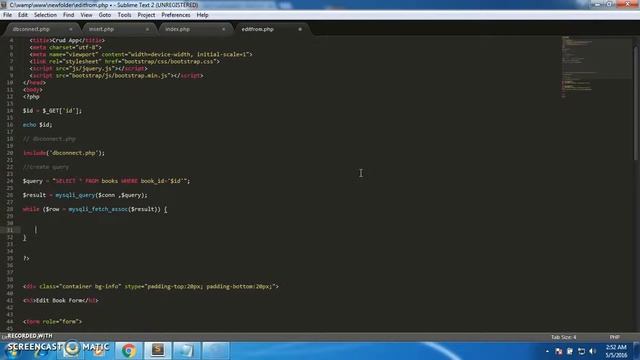Click the while mysqli_fetch_assoc line
This screenshot has width=640, height=360.
tap(95, 209)
